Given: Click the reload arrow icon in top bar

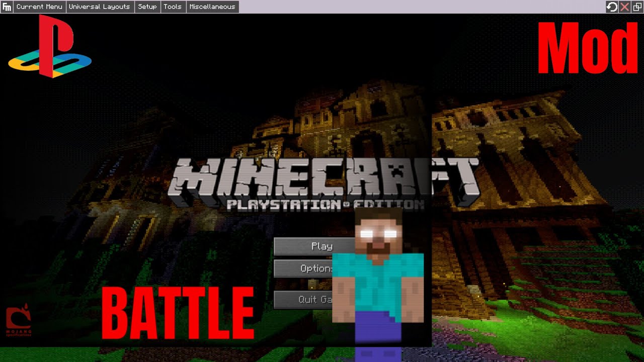Looking at the screenshot, I should [612, 7].
